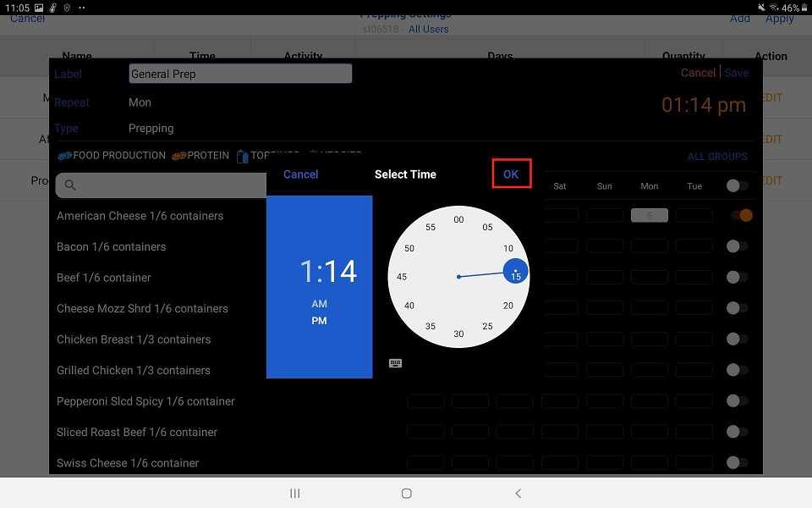Select American Cheese 1/6 containers row
The image size is (812, 508).
(x=140, y=216)
